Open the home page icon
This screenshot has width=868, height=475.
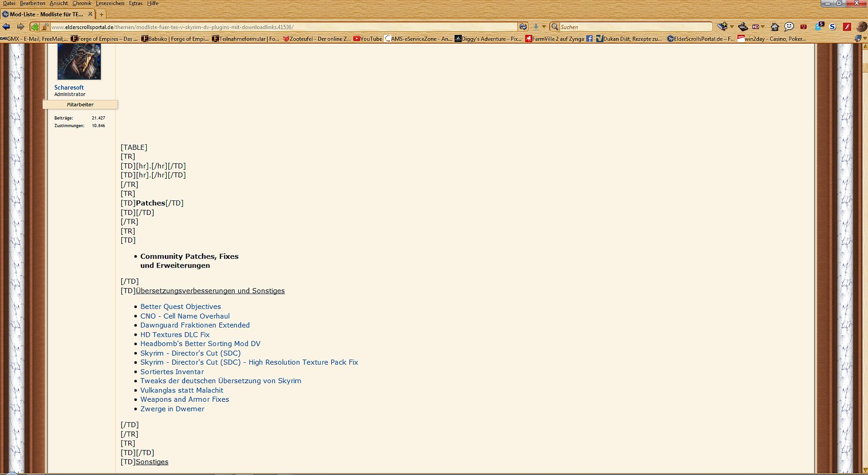coord(774,27)
